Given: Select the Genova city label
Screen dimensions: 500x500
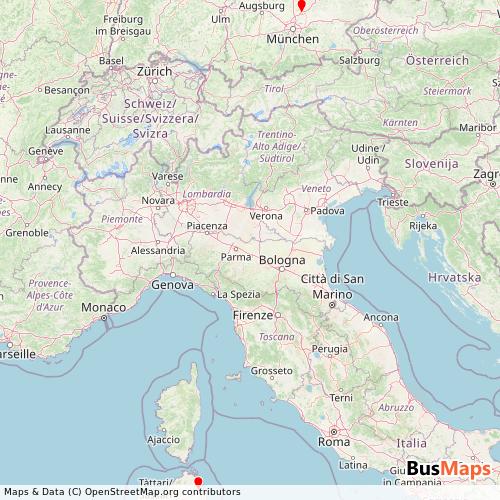Looking at the screenshot, I should click(173, 285).
